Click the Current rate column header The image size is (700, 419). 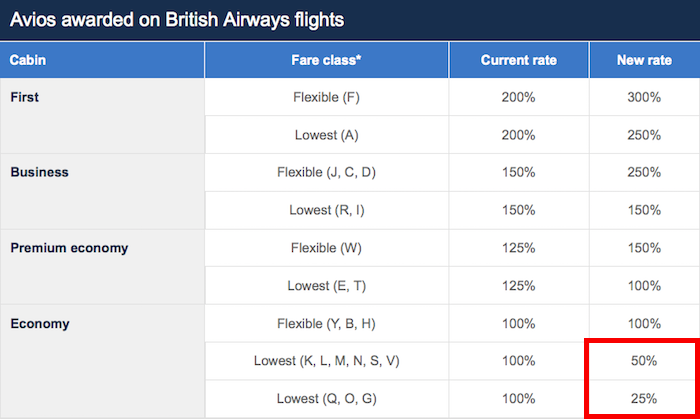519,60
